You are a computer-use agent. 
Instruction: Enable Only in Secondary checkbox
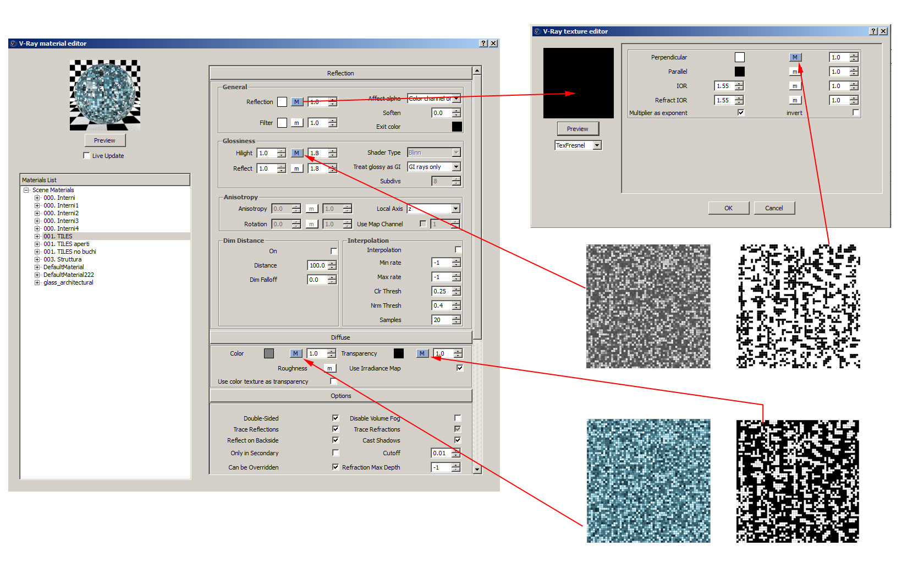point(335,452)
